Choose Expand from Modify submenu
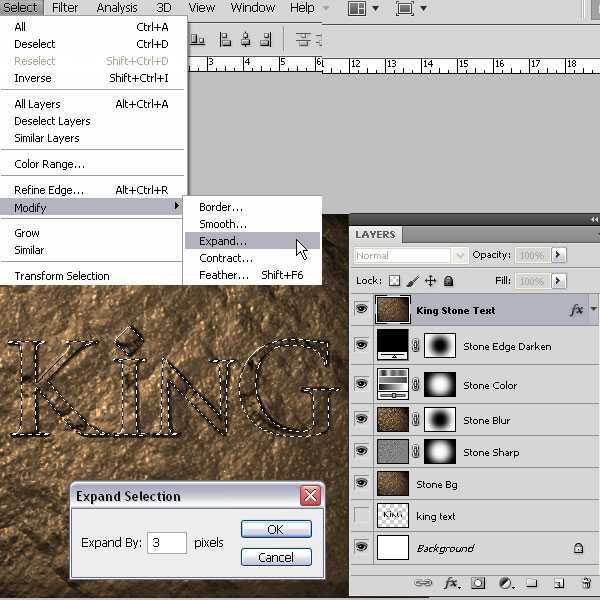Viewport: 600px width, 600px height. click(223, 241)
